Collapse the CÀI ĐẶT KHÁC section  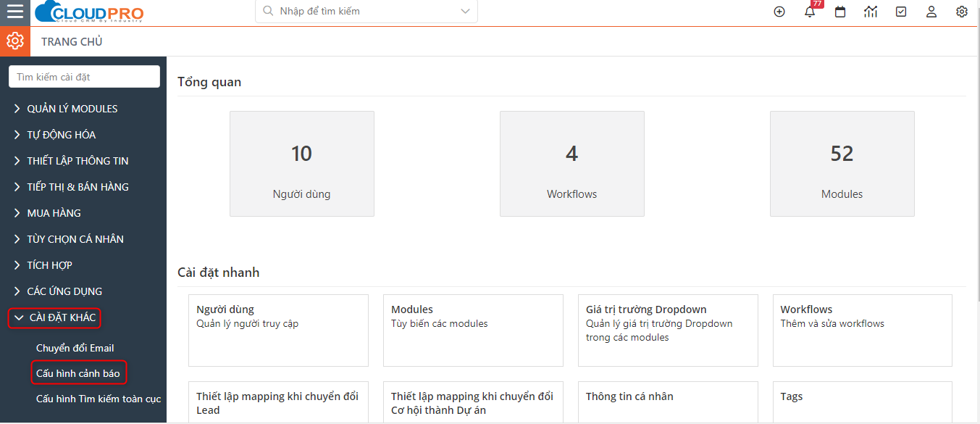point(54,317)
